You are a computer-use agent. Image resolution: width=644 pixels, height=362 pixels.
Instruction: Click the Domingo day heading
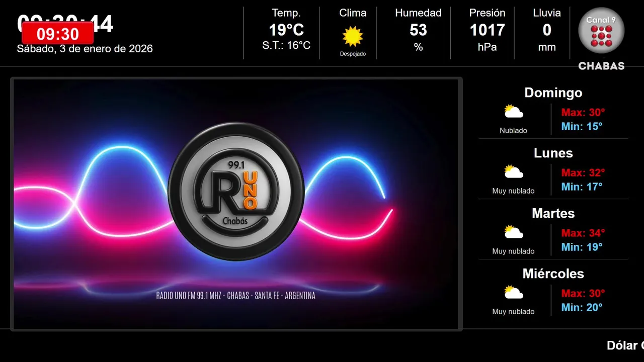click(553, 93)
